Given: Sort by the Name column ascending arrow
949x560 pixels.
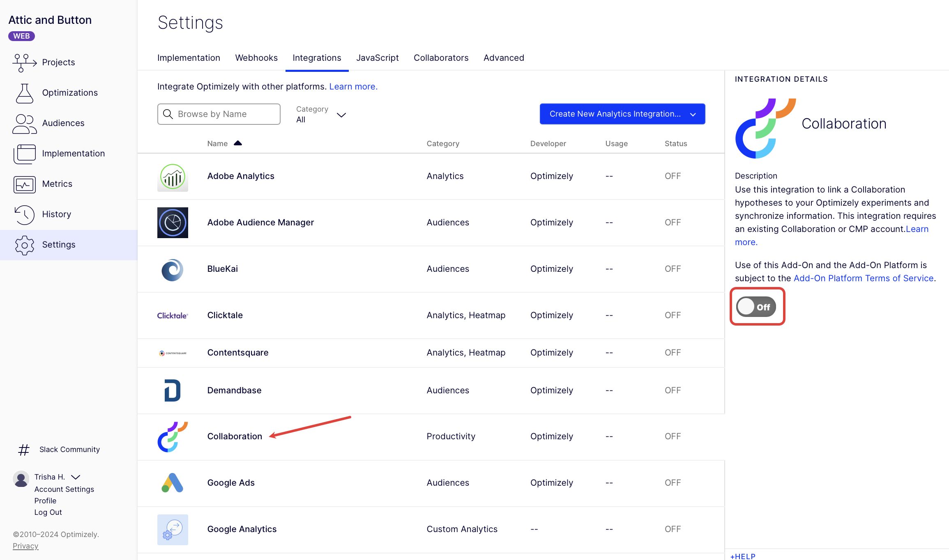Looking at the screenshot, I should click(238, 143).
